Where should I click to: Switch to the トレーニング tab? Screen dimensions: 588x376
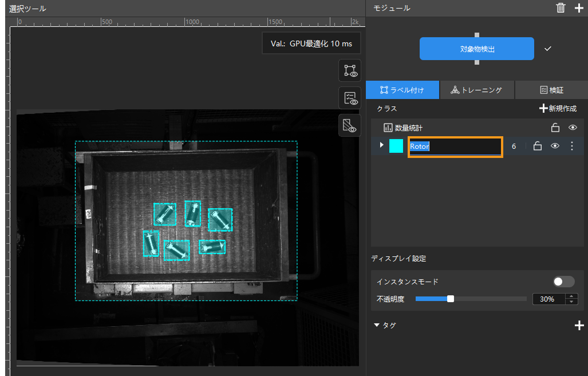476,90
